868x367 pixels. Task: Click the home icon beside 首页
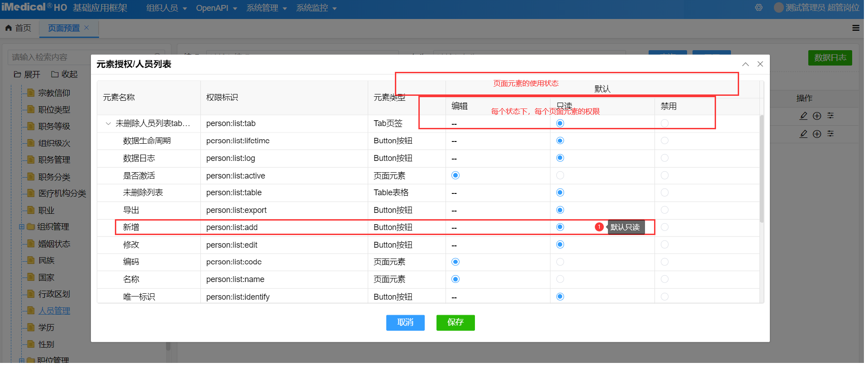pos(9,28)
